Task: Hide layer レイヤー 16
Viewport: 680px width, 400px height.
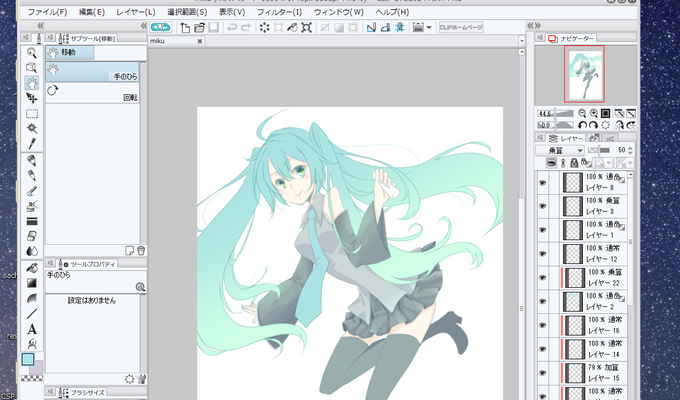Action: pos(543,326)
